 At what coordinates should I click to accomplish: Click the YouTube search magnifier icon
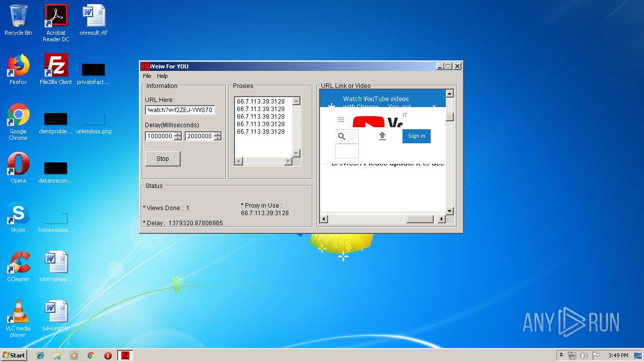point(342,136)
